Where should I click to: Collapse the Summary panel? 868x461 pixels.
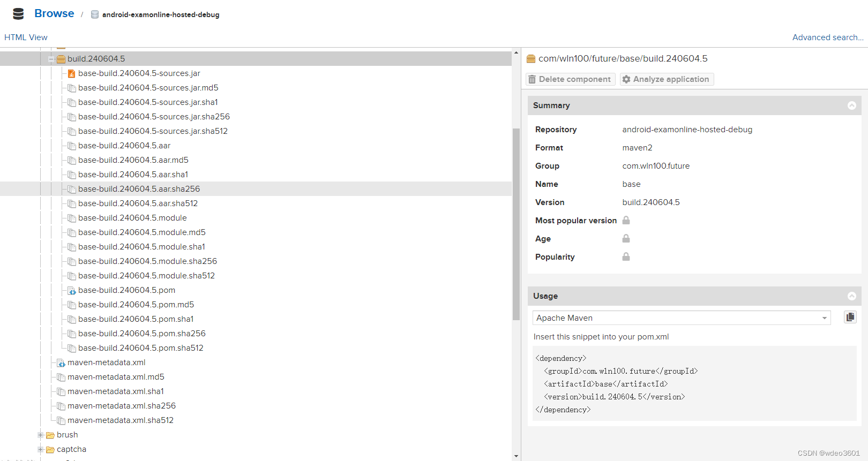pyautogui.click(x=852, y=105)
